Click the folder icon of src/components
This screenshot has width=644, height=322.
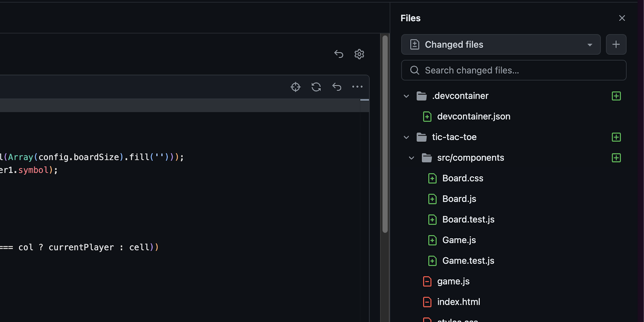[x=427, y=157]
